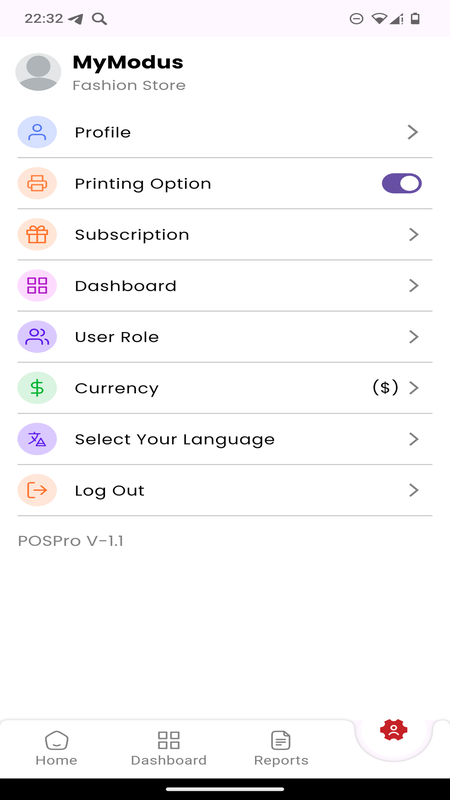Tap the Subscription gift box icon
Viewport: 450px width, 800px height.
(x=37, y=234)
